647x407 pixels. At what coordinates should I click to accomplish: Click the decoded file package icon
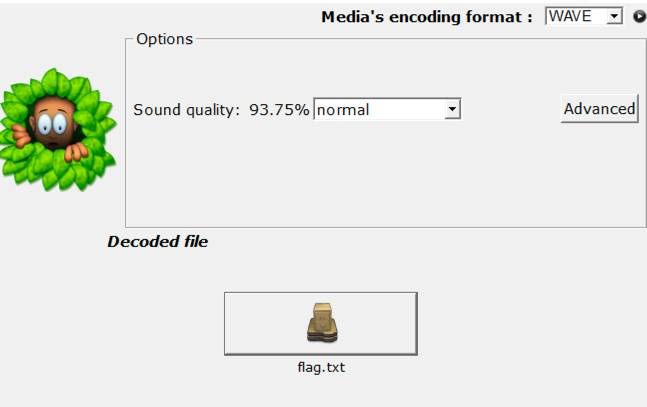[x=320, y=323]
